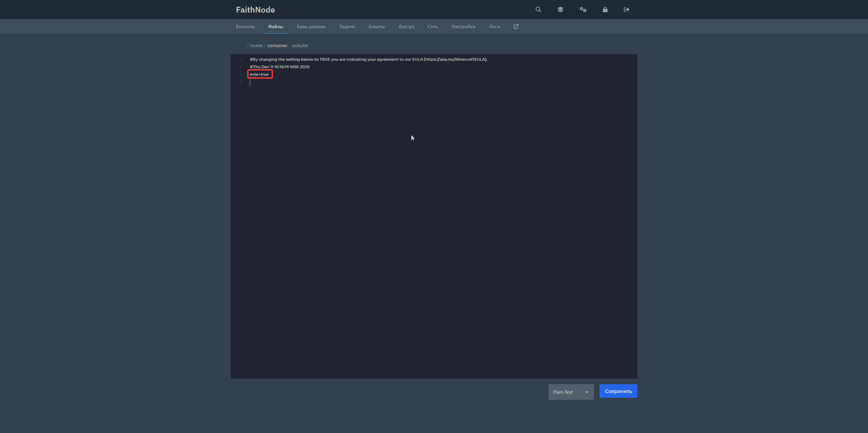Image resolution: width=868 pixels, height=433 pixels.
Task: Open the Сеть tab
Action: pos(432,26)
